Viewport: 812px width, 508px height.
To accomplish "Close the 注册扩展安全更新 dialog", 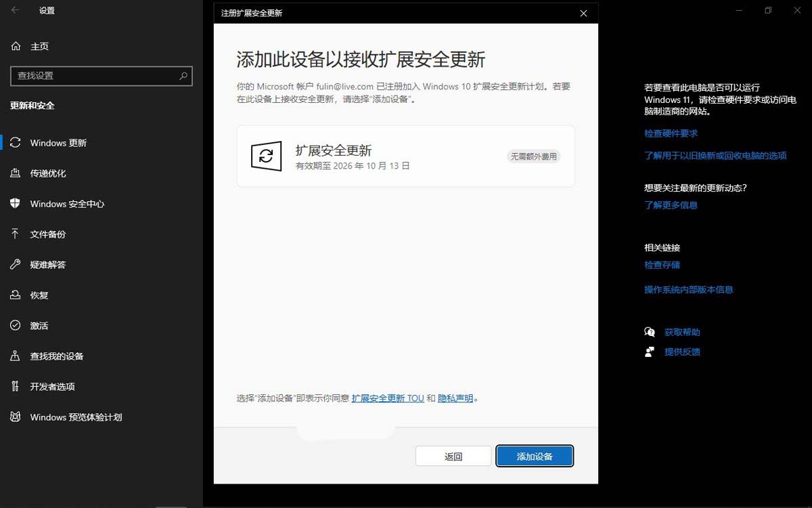I will pyautogui.click(x=584, y=13).
